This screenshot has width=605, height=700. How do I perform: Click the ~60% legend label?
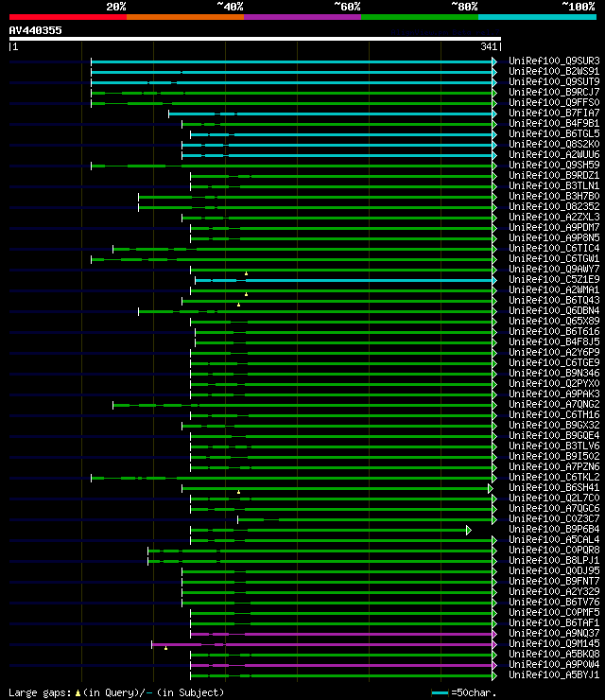coord(347,7)
